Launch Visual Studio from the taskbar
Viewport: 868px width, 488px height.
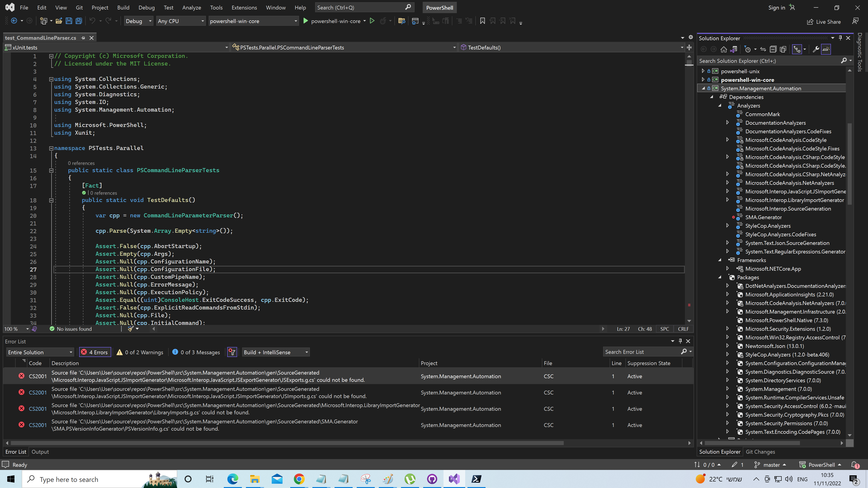click(x=453, y=479)
